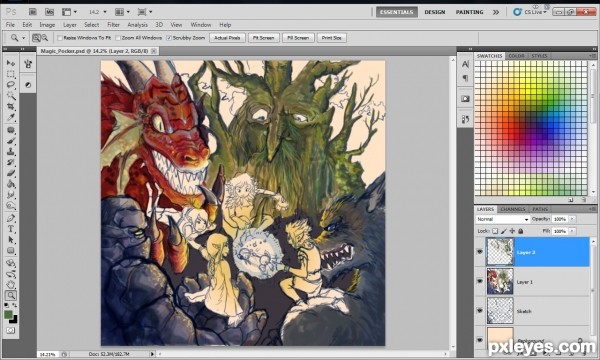Click Zoom Out mode icon
Screen dimensions: 600x360
[x=44, y=38]
